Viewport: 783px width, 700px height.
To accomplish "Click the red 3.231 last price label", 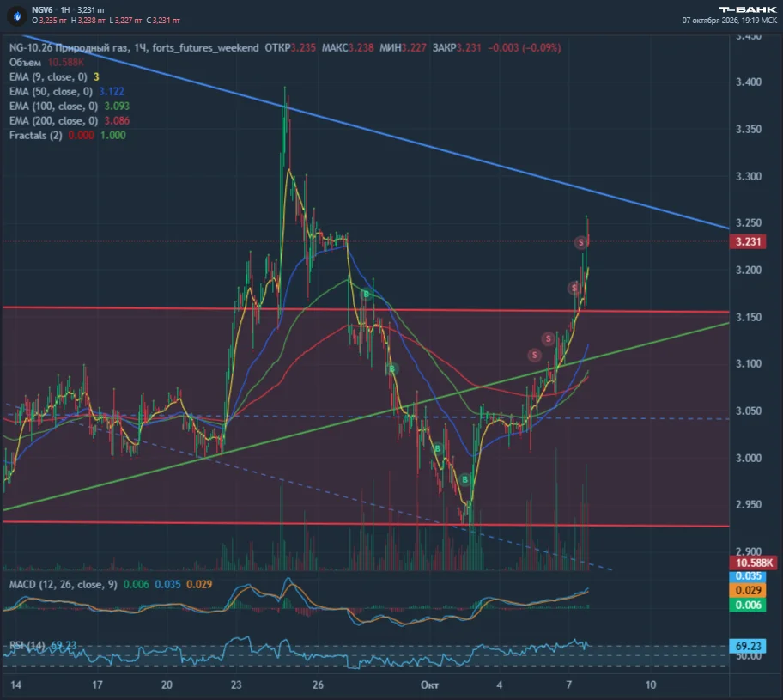I will coord(748,242).
